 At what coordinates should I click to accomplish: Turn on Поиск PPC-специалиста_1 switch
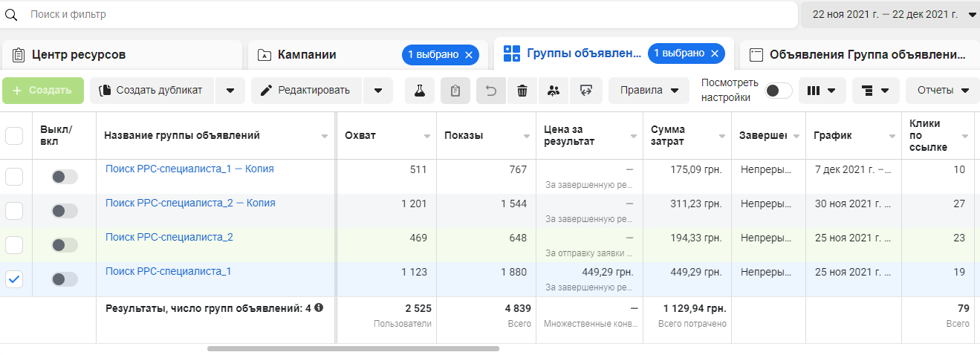tap(65, 279)
